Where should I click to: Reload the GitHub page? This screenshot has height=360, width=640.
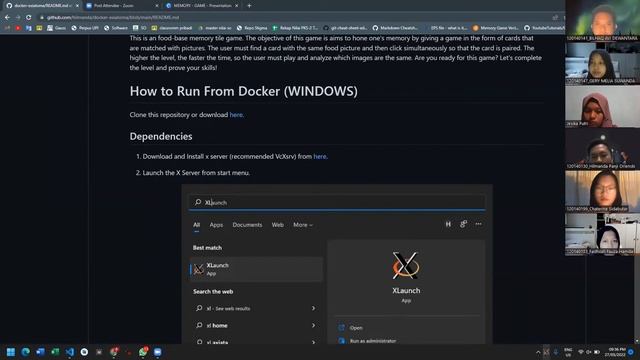pyautogui.click(x=29, y=18)
